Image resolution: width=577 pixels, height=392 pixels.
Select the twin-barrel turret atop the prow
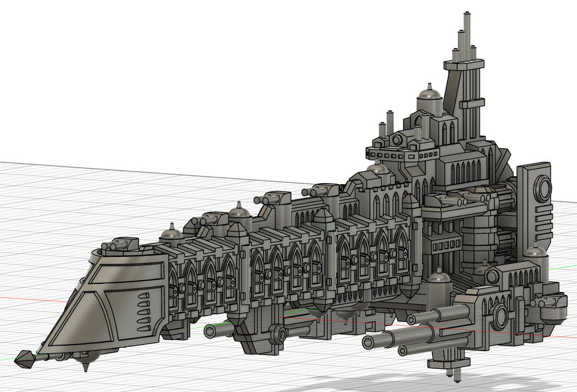tap(120, 244)
